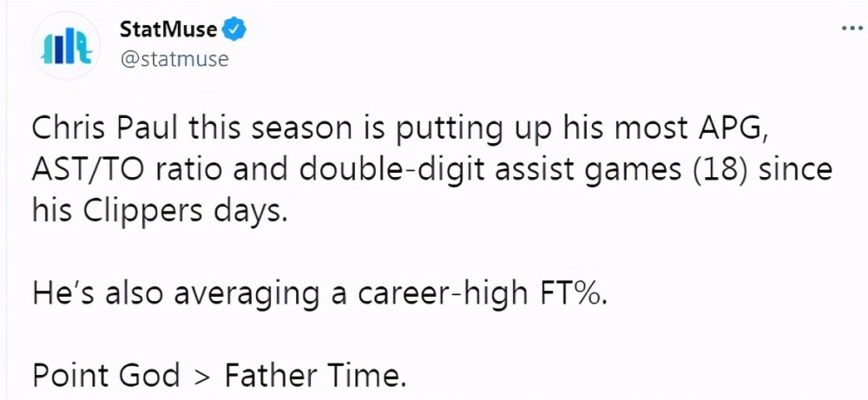Click the blue verified checkmark badge
868x400 pixels.
233,29
